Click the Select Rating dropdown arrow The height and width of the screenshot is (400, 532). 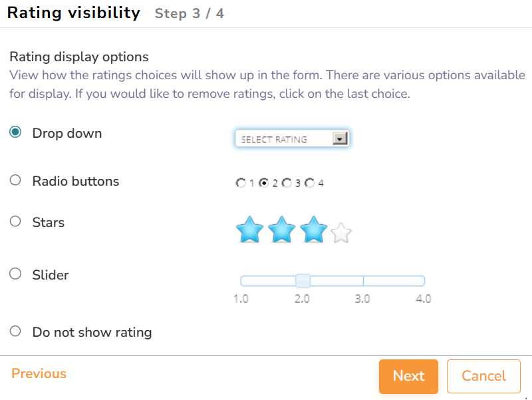pos(340,139)
